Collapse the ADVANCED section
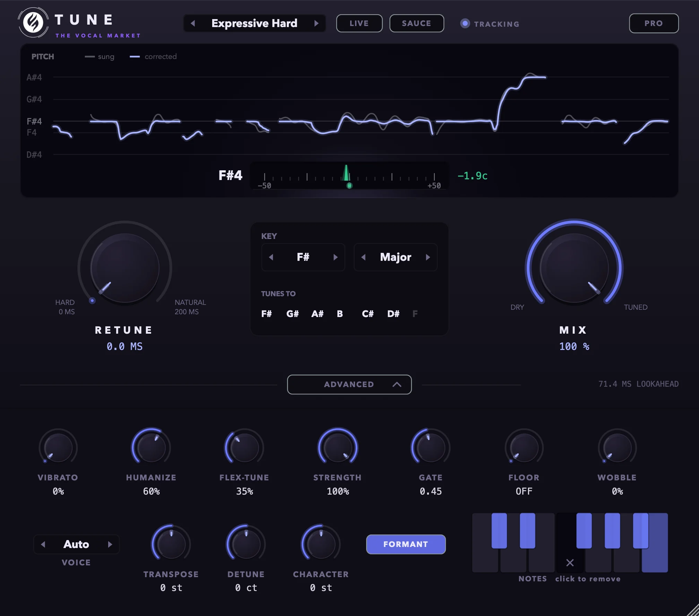 pyautogui.click(x=349, y=384)
